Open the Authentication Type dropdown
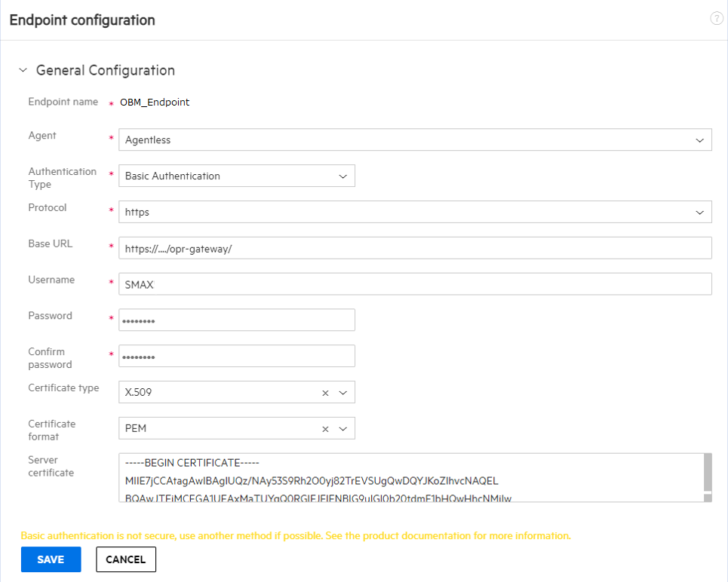728x582 pixels. point(345,176)
